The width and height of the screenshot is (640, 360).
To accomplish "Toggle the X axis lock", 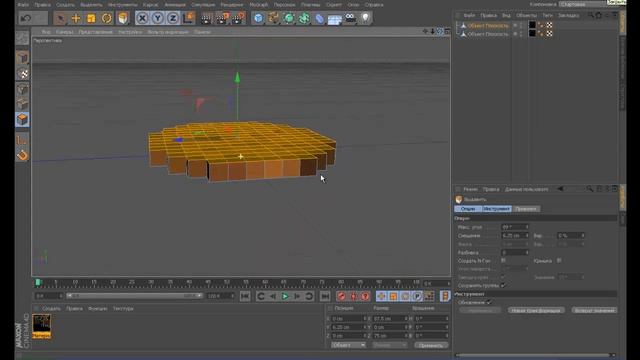I will coord(142,18).
